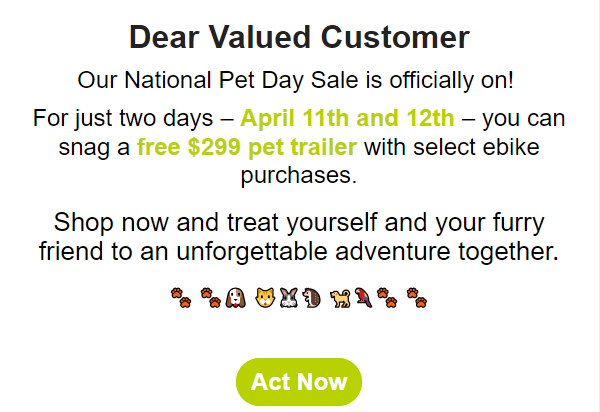Click the word 'purchases.'
Screen dimensions: 600x412
pyautogui.click(x=299, y=176)
